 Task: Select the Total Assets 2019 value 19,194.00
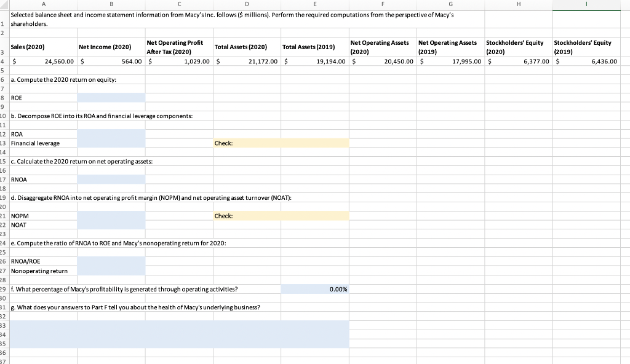tap(315, 61)
